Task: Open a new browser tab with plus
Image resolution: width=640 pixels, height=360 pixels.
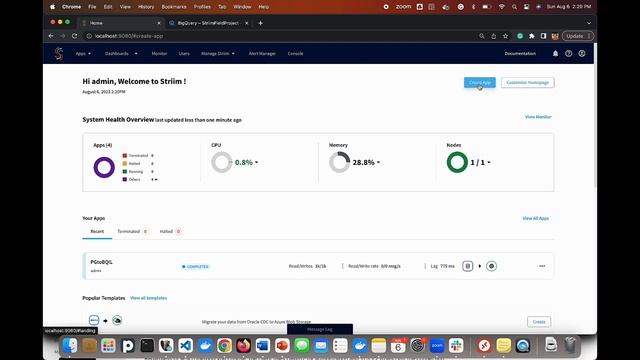Action: tap(260, 23)
